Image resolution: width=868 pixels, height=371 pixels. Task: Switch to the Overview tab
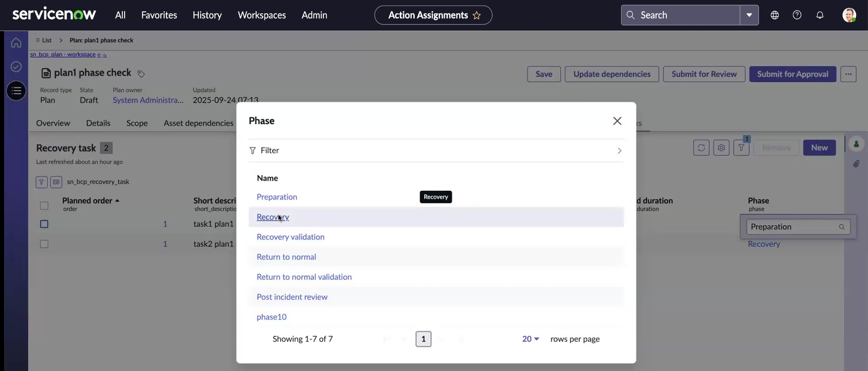pos(53,123)
